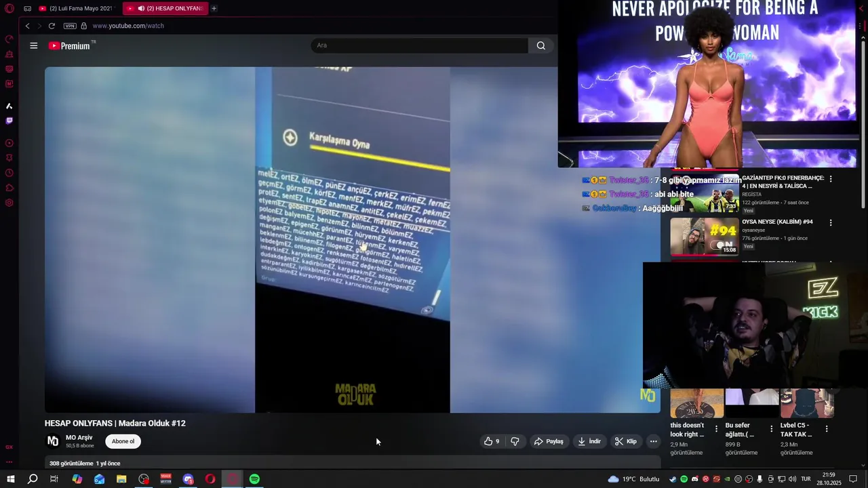
Task: Open Windows taskbar search magnifier
Action: [33, 479]
